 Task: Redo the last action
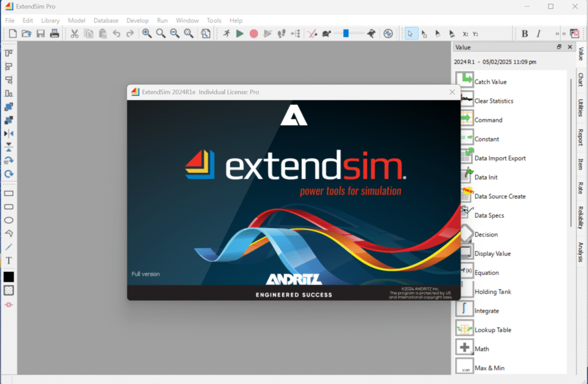click(x=130, y=34)
